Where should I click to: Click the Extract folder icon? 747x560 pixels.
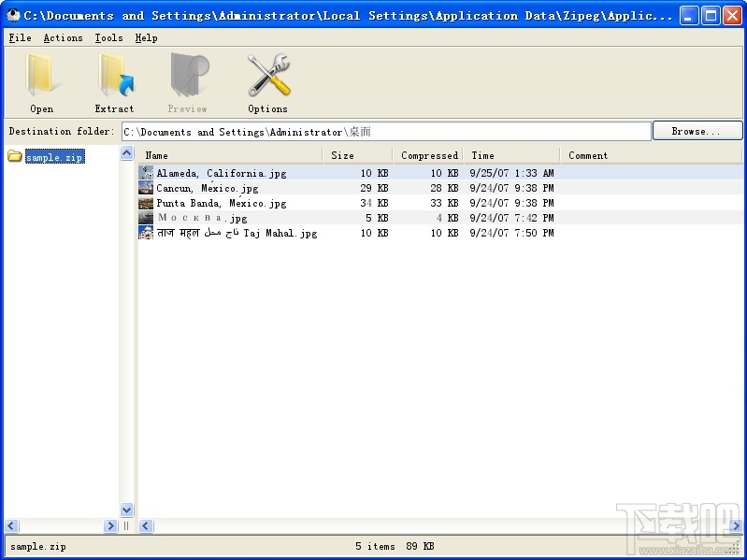(114, 75)
